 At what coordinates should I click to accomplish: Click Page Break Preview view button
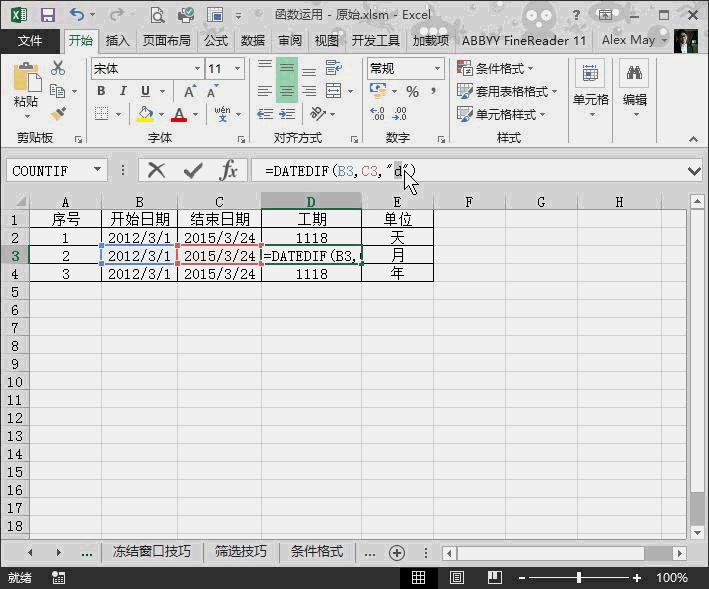pos(495,577)
